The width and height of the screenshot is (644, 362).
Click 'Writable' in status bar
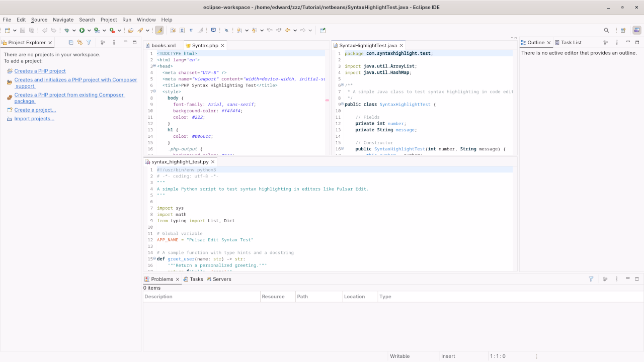tap(400, 356)
